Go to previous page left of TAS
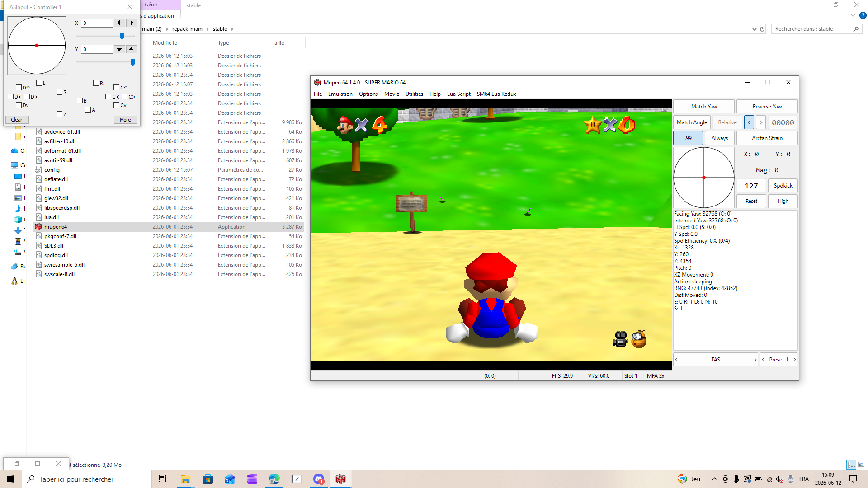Viewport: 868px width, 488px height. pyautogui.click(x=676, y=360)
